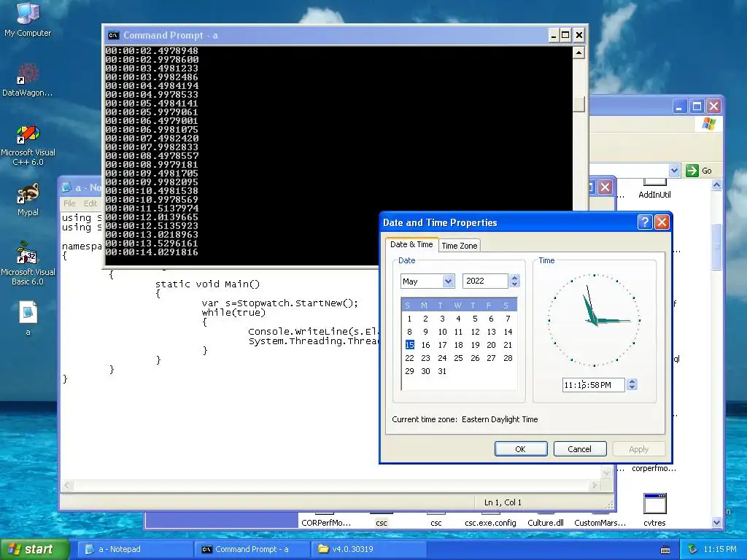Select Microsoft Visual Basic 6.0 desktop icon
Screen dimensions: 747x560
click(x=28, y=263)
